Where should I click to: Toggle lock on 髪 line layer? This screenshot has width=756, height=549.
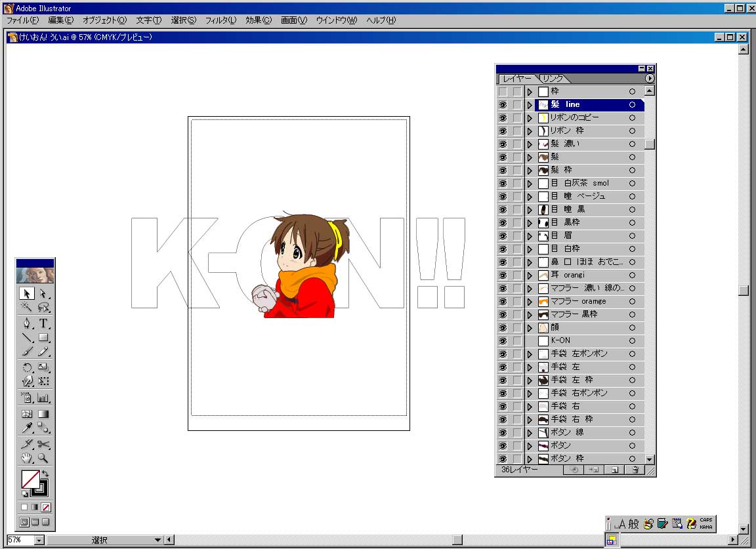(x=517, y=104)
